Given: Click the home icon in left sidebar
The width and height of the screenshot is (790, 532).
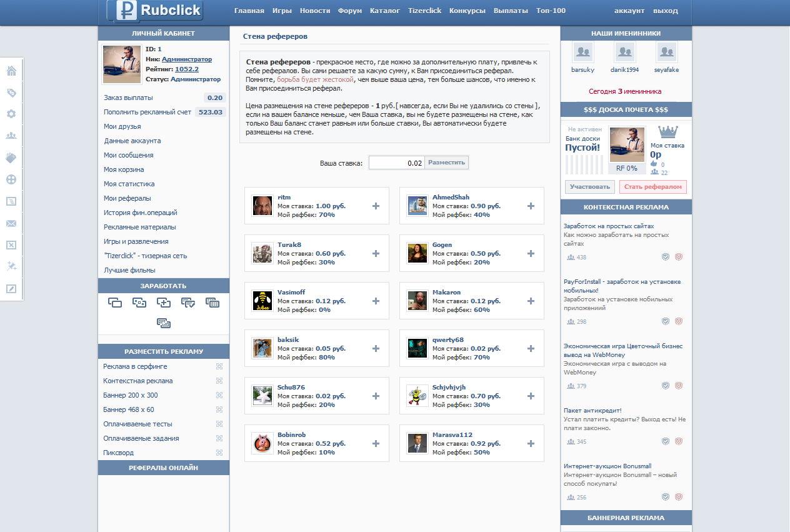Looking at the screenshot, I should coord(11,71).
